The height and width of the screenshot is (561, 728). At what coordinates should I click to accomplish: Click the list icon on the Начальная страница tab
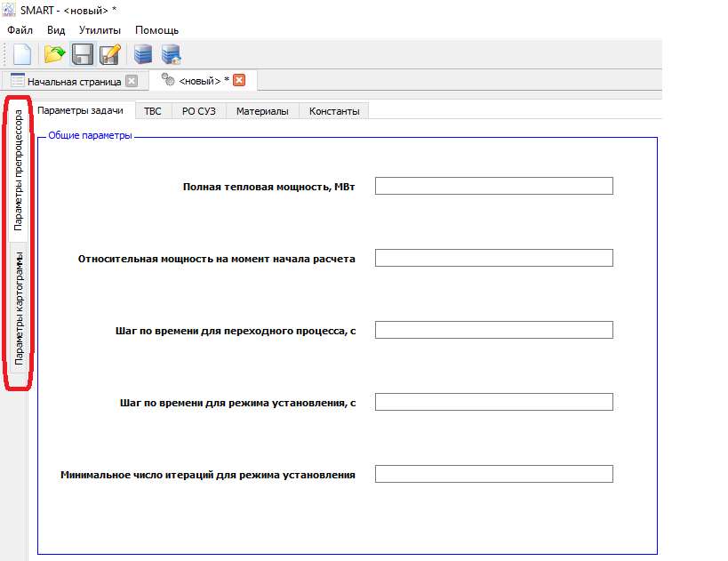[x=18, y=80]
